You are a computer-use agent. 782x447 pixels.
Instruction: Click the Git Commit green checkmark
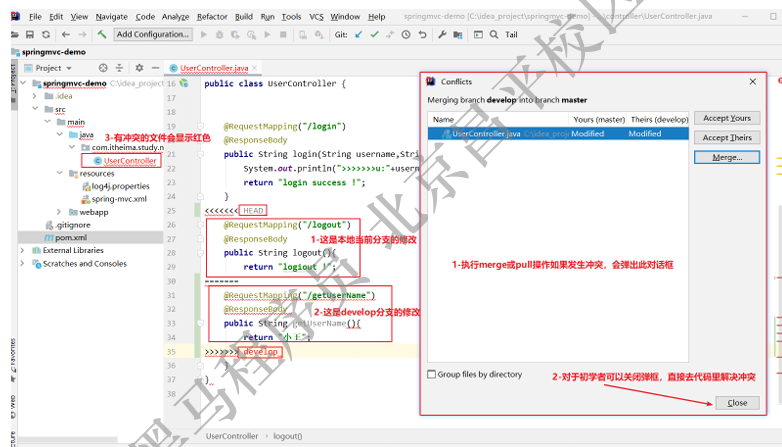pyautogui.click(x=375, y=34)
